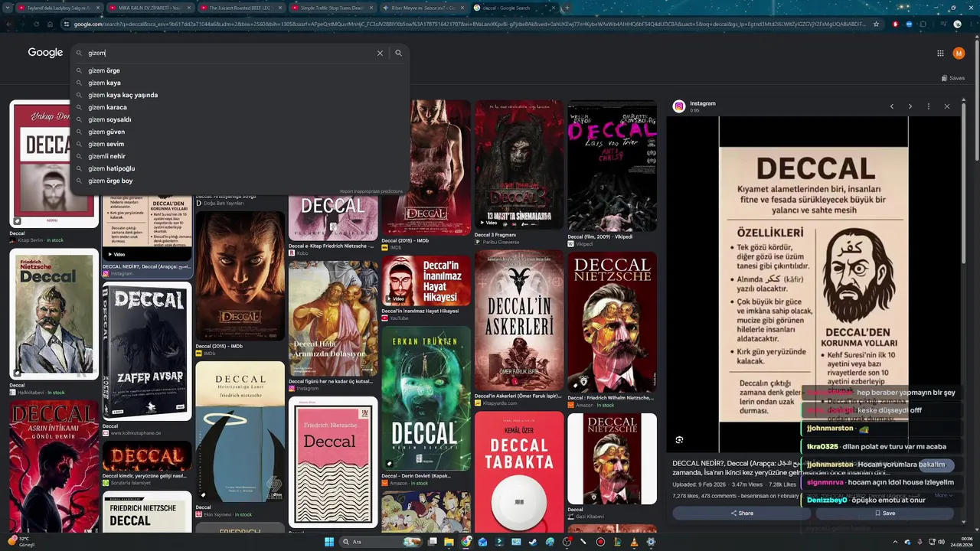This screenshot has height=551, width=980.
Task: Select suggestion "gizem örge"
Action: [104, 70]
